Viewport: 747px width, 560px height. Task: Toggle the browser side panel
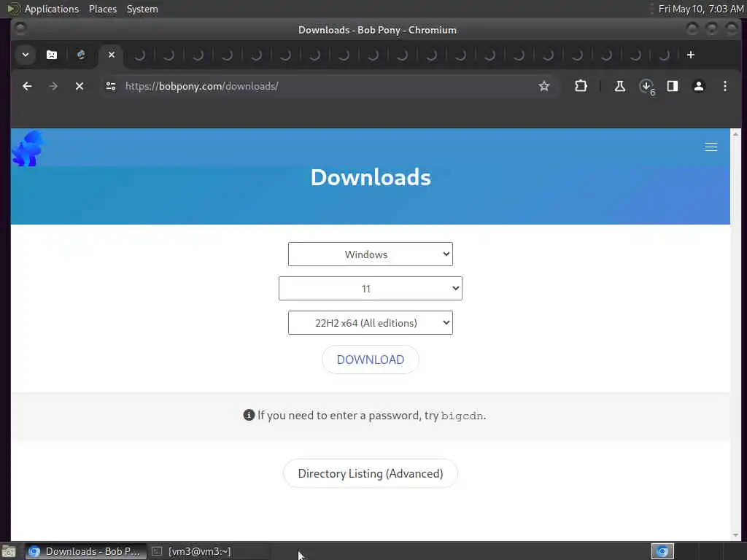pyautogui.click(x=672, y=86)
